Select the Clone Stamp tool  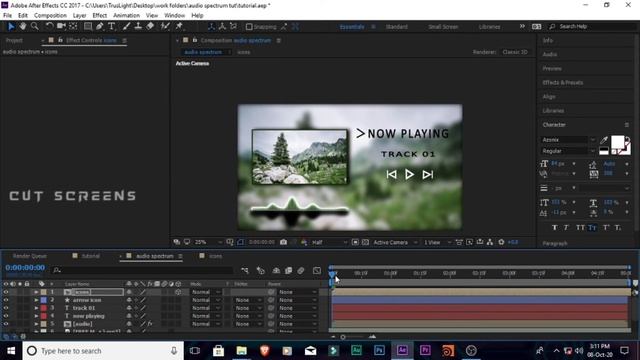click(x=138, y=27)
